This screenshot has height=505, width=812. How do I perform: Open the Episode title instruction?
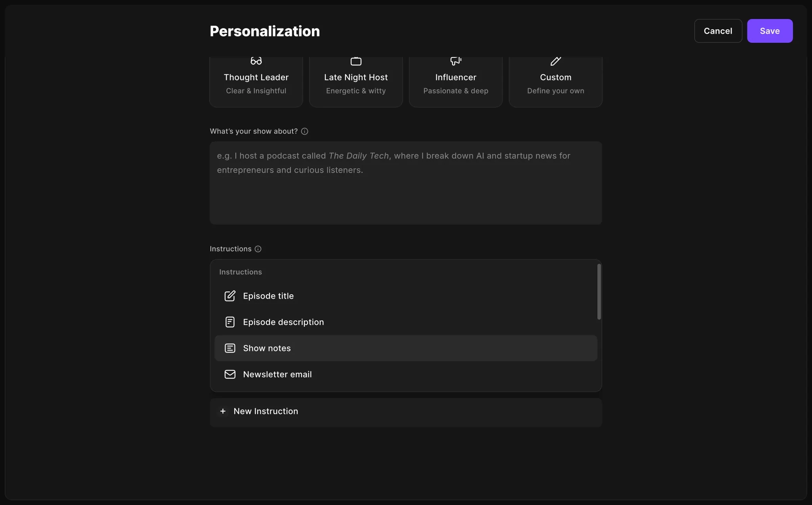pos(406,296)
